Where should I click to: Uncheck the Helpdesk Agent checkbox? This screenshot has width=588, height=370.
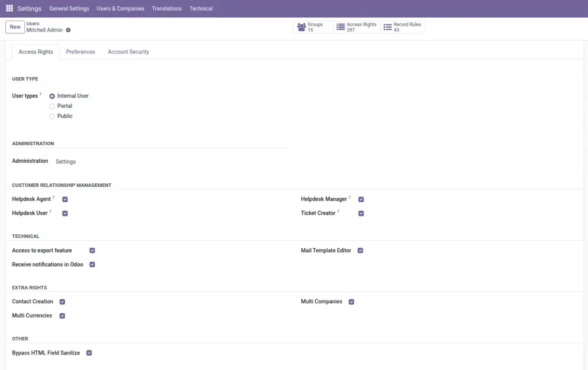click(x=65, y=199)
